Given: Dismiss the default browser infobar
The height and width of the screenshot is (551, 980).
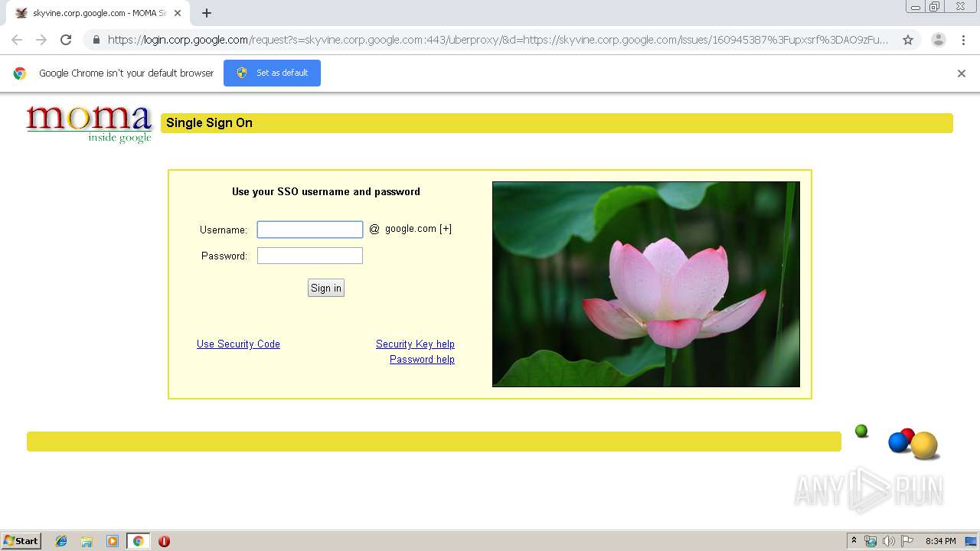Looking at the screenshot, I should 962,73.
